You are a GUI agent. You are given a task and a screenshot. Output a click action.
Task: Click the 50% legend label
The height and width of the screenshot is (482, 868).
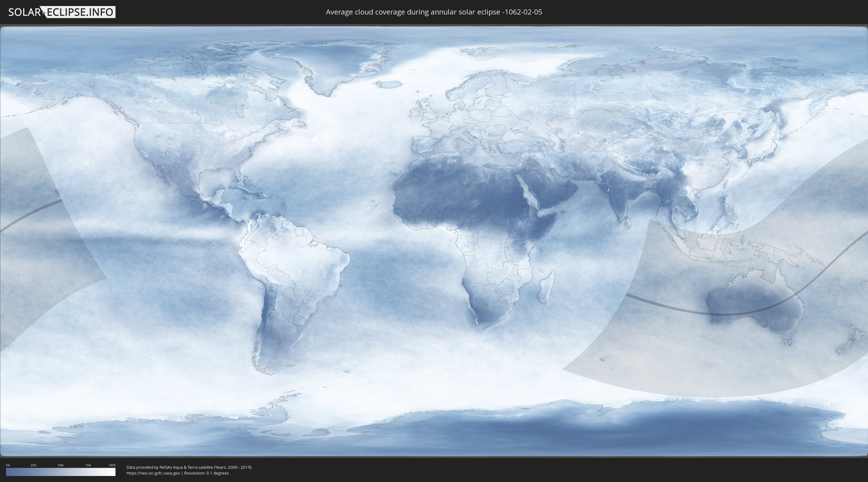pyautogui.click(x=61, y=465)
